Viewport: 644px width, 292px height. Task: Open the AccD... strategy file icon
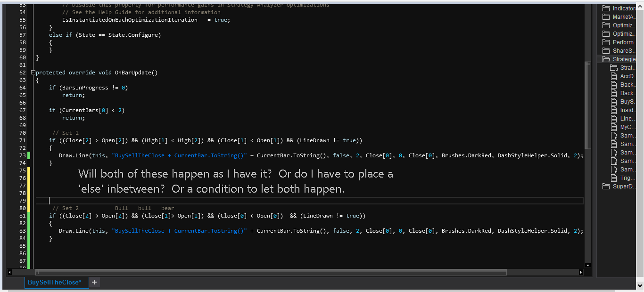click(x=614, y=76)
